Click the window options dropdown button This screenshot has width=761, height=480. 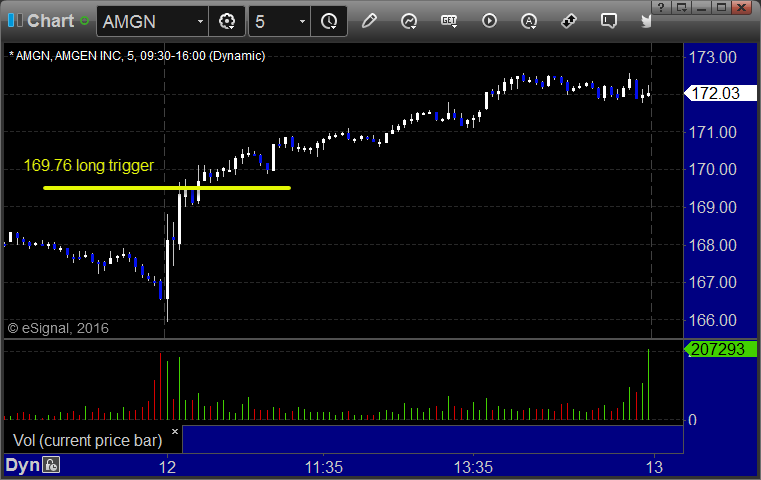click(682, 7)
